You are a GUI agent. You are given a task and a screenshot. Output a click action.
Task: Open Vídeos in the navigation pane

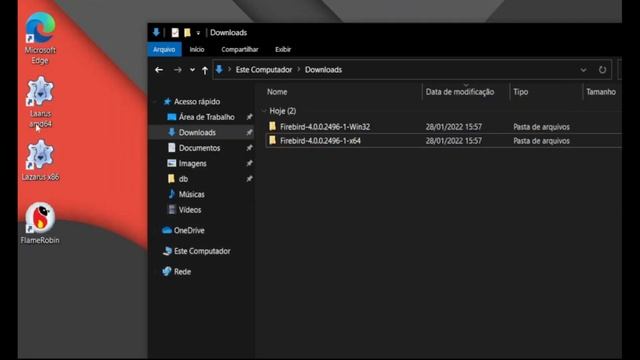point(190,210)
